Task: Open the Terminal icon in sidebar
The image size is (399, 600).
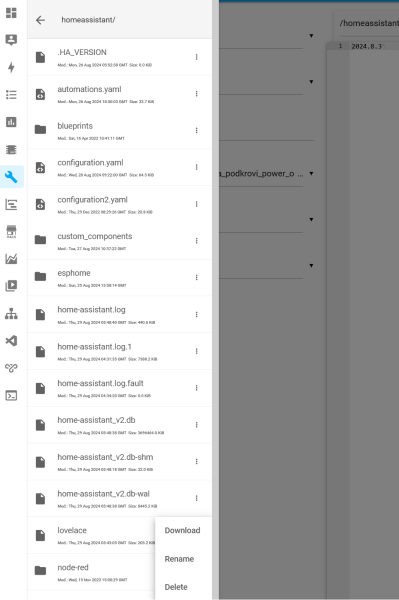Action: point(11,395)
